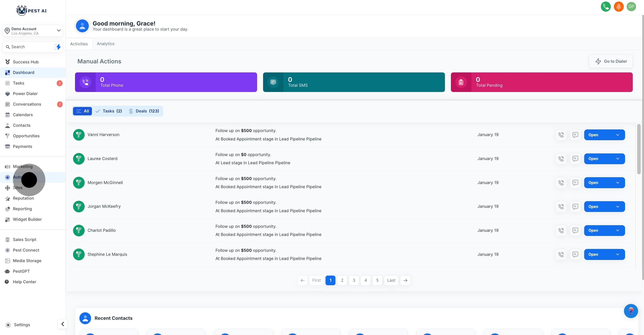Screen dimensions: 644x335
Task: Click SMS message icon for Lauree Costerd
Action: tap(575, 159)
